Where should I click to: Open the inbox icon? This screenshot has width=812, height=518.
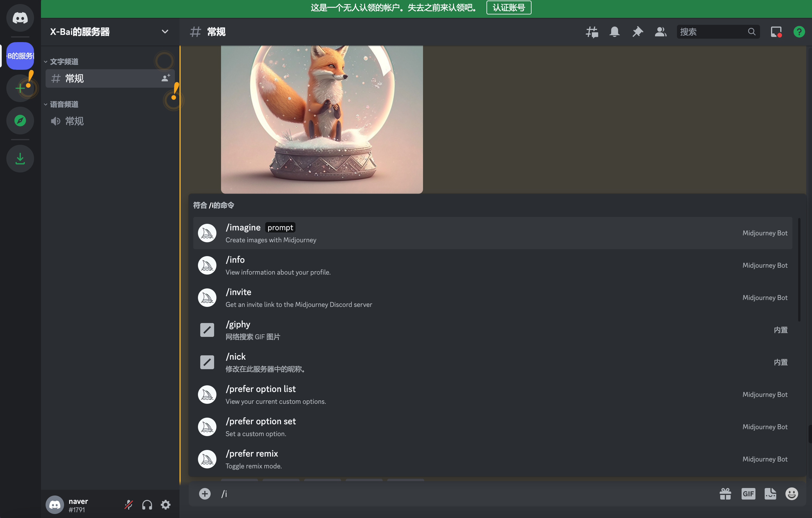(x=776, y=32)
